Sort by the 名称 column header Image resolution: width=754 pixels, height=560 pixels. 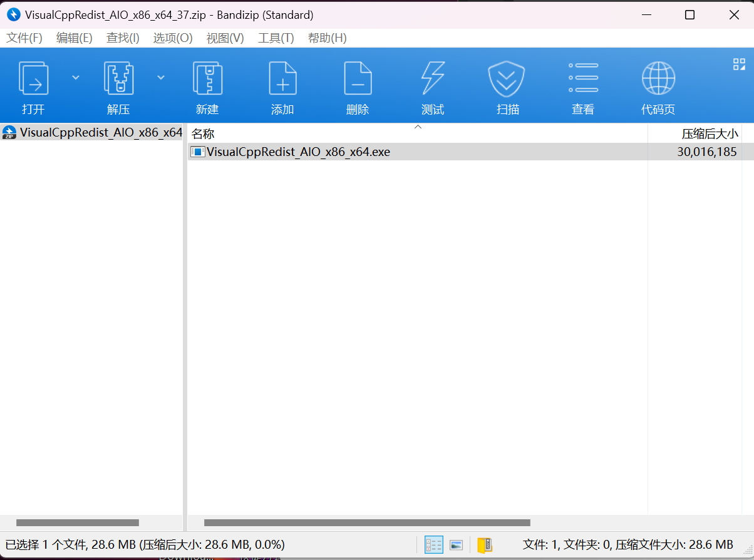click(203, 133)
